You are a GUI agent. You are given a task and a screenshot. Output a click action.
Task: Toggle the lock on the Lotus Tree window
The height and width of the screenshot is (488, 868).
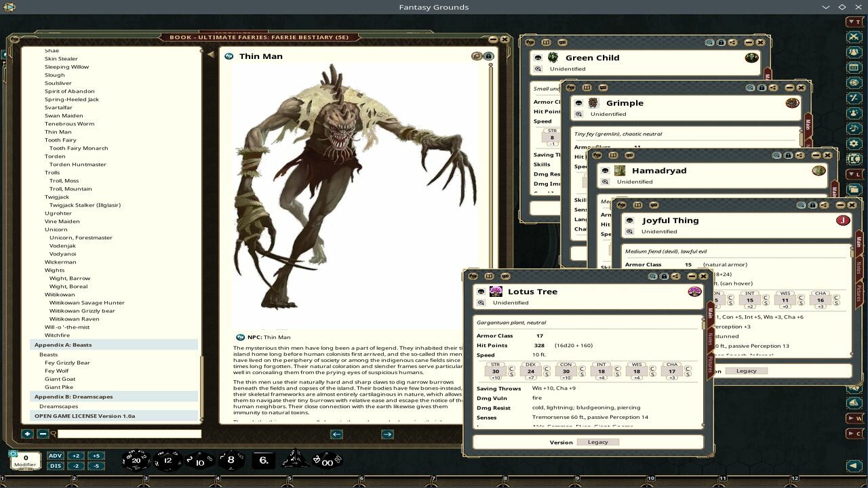coord(664,276)
